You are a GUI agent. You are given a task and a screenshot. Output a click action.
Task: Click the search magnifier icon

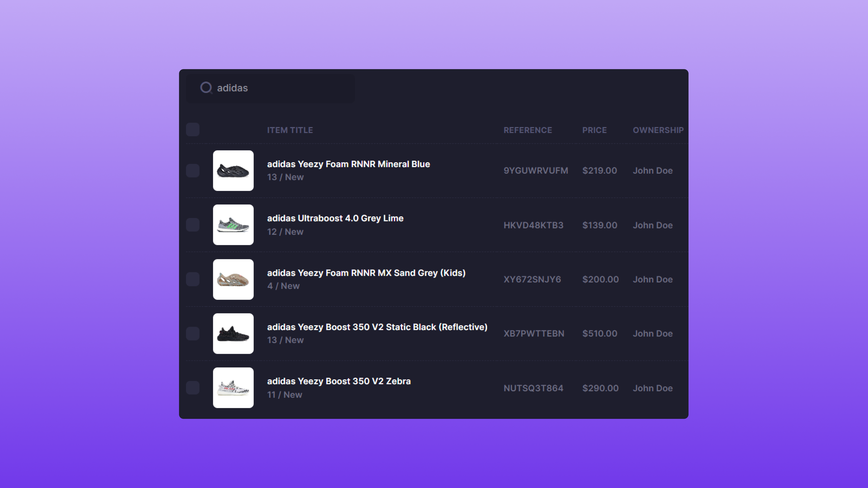pos(206,88)
